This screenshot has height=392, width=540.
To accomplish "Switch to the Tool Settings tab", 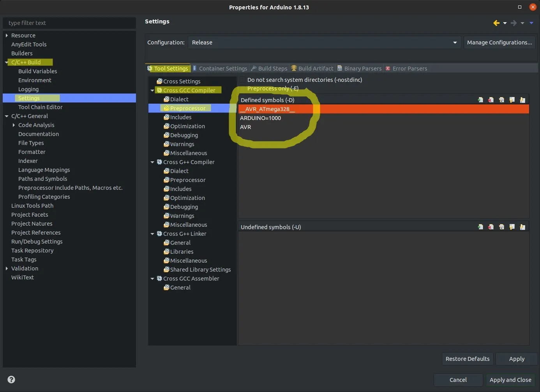I will (168, 69).
